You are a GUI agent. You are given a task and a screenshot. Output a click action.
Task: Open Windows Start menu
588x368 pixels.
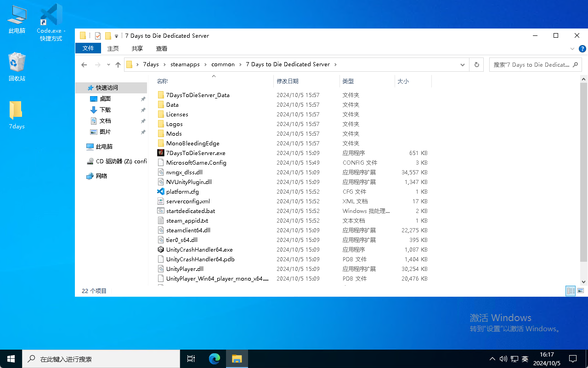11,359
